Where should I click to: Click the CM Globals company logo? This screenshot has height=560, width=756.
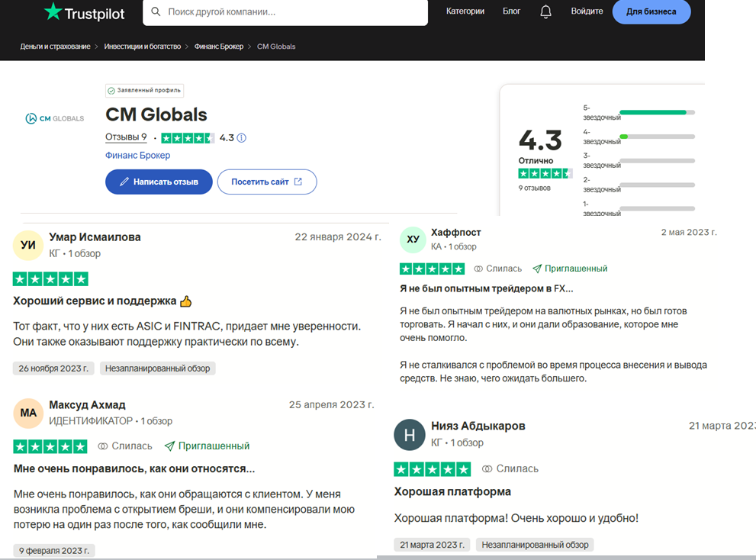point(55,118)
